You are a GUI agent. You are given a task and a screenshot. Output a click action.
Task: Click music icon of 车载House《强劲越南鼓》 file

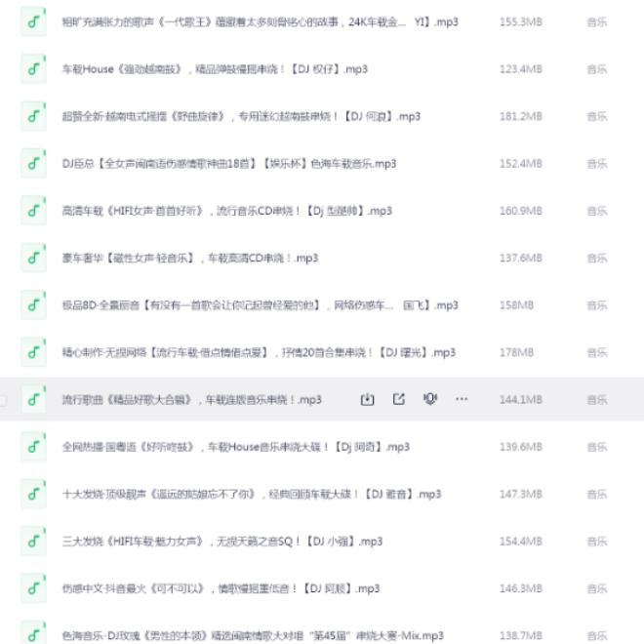(x=34, y=68)
